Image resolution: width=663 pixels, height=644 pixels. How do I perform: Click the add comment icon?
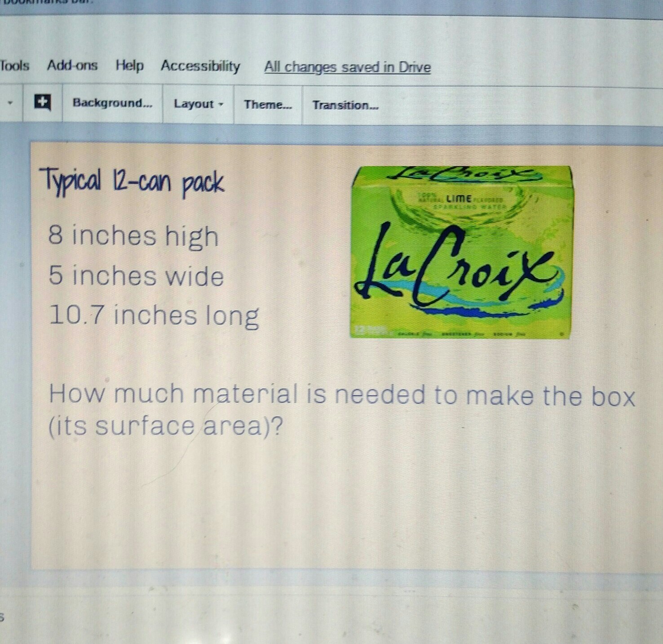pos(42,102)
